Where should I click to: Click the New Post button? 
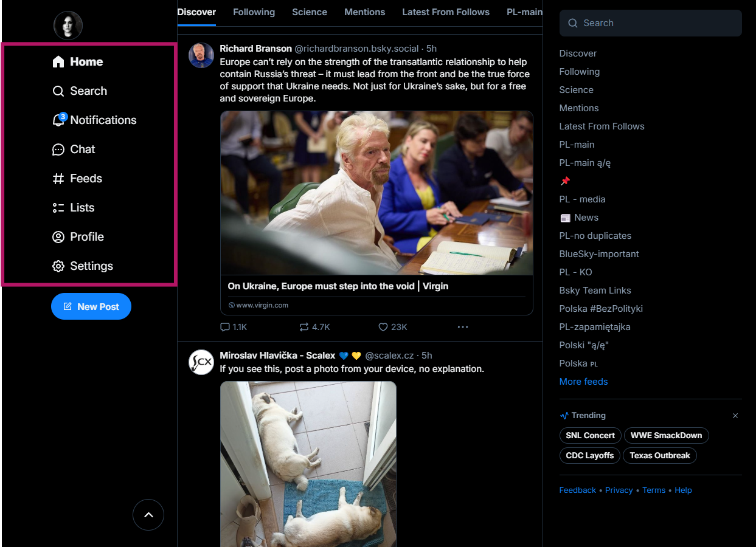(91, 306)
